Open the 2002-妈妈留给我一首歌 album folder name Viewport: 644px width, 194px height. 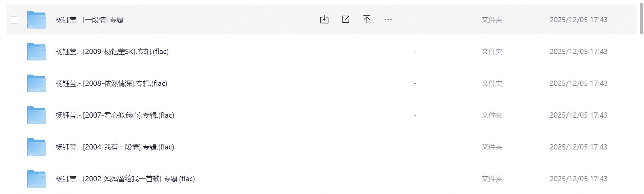pyautogui.click(x=125, y=179)
